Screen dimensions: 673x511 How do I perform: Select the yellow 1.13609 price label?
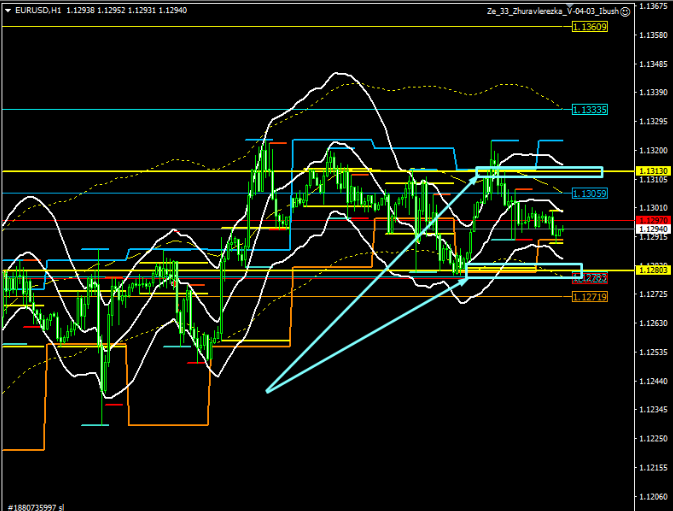click(x=590, y=27)
